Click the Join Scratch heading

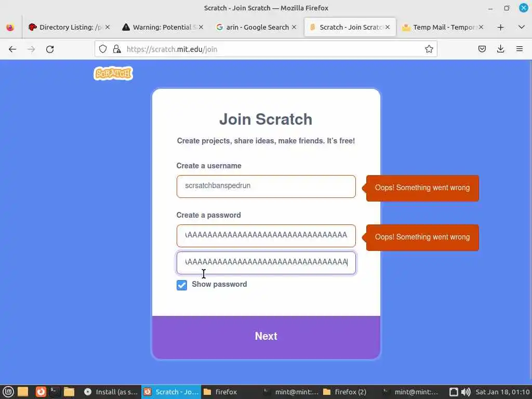265,119
